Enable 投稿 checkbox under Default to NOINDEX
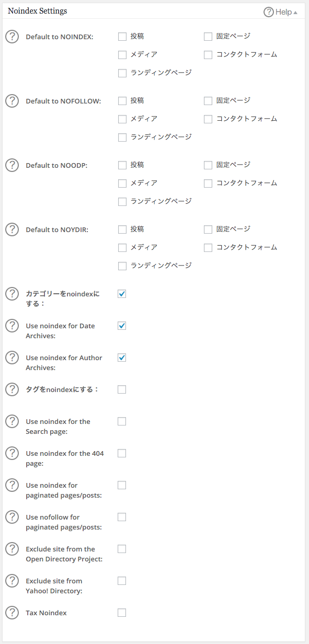Screen dimensions: 309x644 [122, 36]
